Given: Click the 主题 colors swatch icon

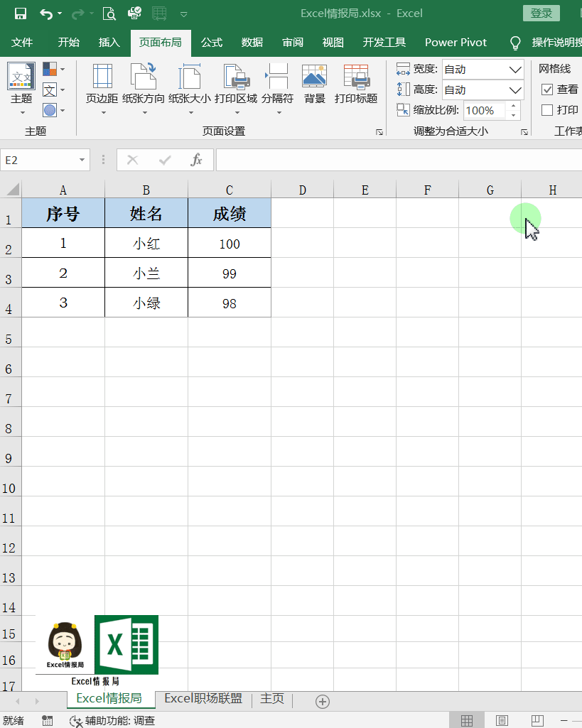Looking at the screenshot, I should 50,70.
